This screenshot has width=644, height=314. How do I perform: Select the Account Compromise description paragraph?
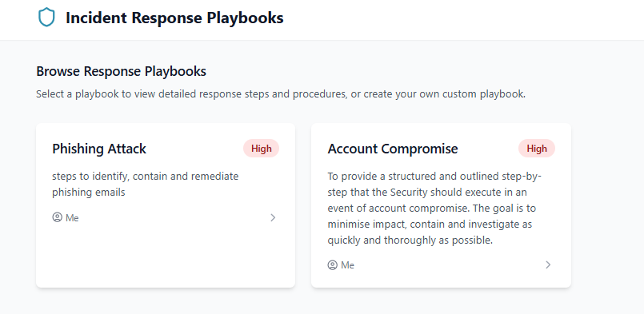pyautogui.click(x=434, y=209)
